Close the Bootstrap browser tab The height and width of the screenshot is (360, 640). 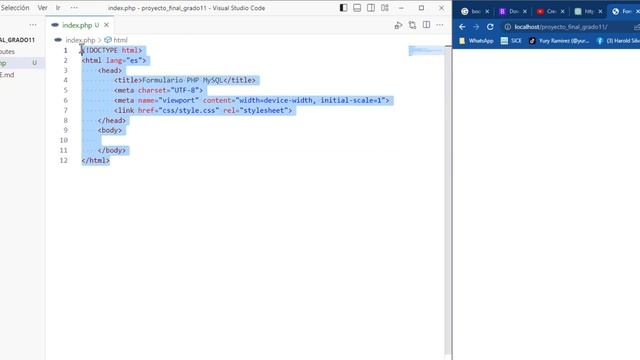(x=525, y=11)
